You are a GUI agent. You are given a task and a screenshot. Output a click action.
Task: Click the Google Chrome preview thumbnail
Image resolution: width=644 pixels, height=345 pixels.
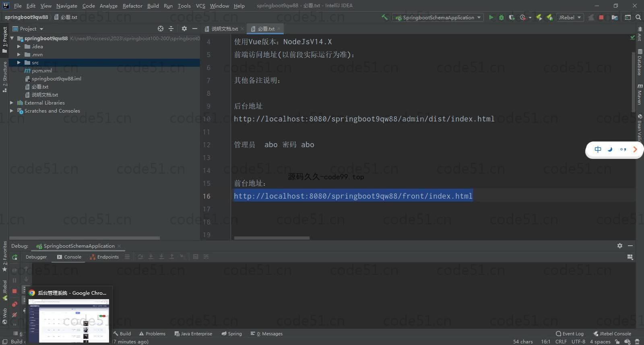(x=69, y=320)
